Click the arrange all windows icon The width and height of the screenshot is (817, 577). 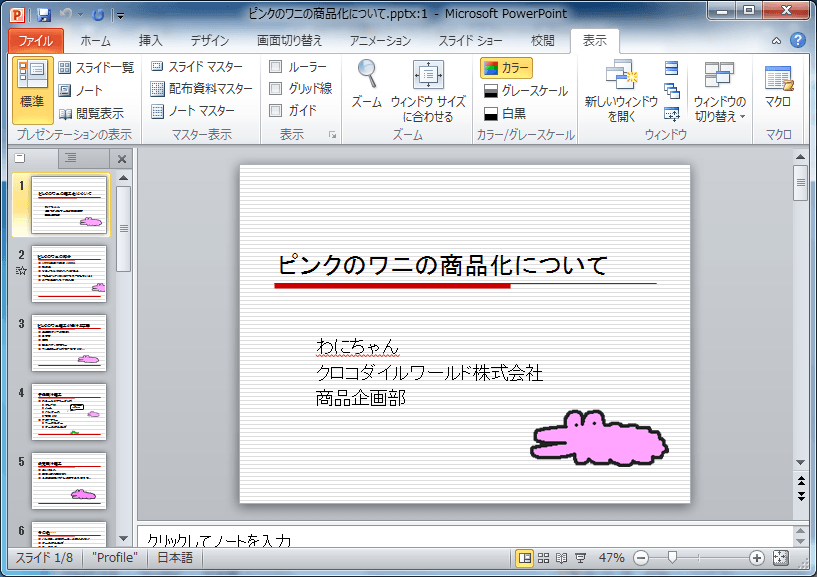tap(672, 68)
